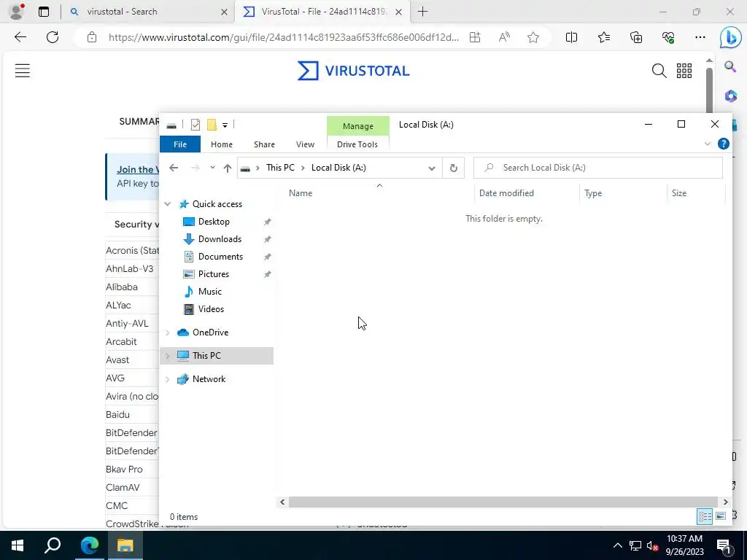Open Bing Copilot sidebar icon

(x=730, y=38)
